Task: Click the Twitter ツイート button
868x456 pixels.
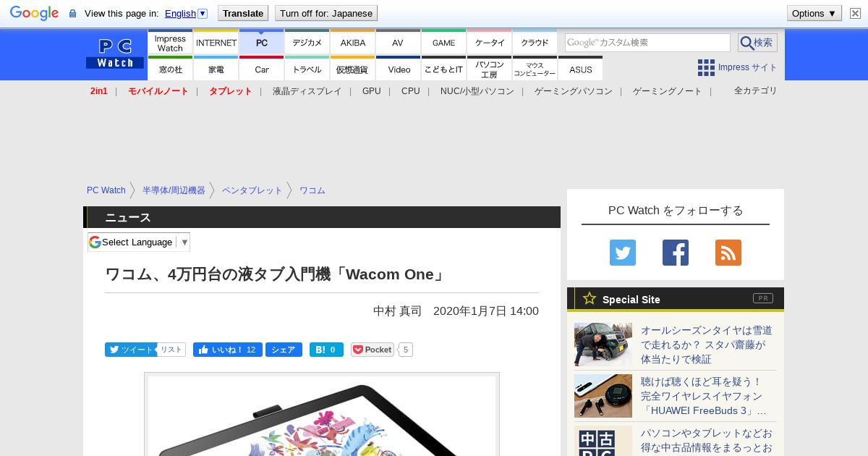Action: point(131,350)
